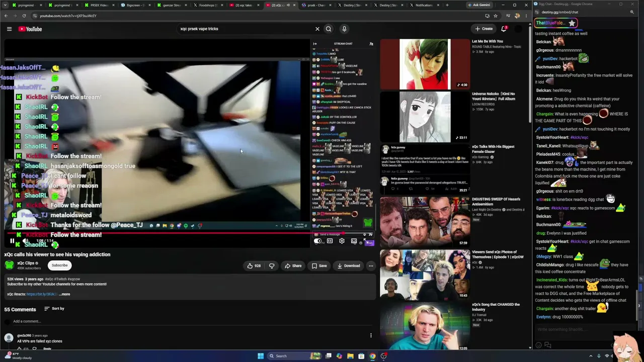This screenshot has width=644, height=362.
Task: Open more actions menu beside Download
Action: tap(371, 265)
